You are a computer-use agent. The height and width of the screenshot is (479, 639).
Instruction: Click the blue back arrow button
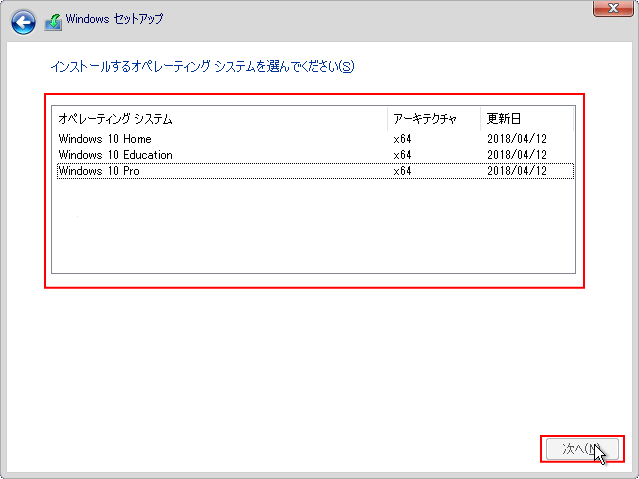click(23, 22)
